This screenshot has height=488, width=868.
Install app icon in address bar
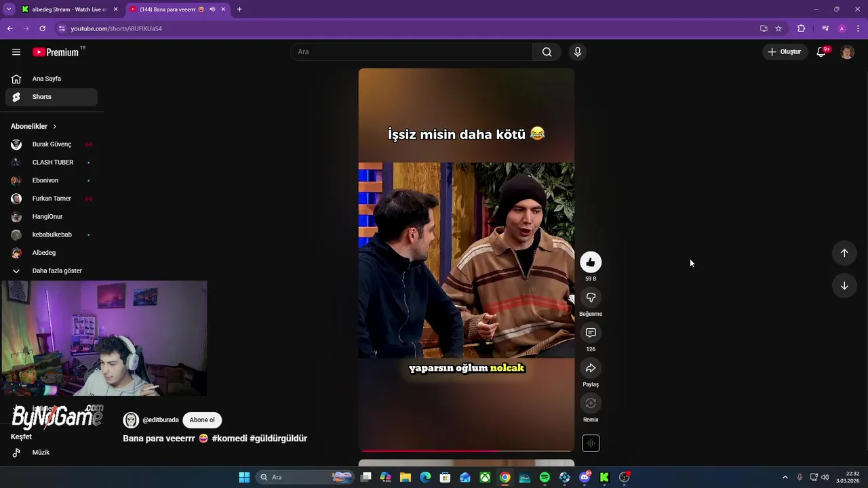coord(764,28)
